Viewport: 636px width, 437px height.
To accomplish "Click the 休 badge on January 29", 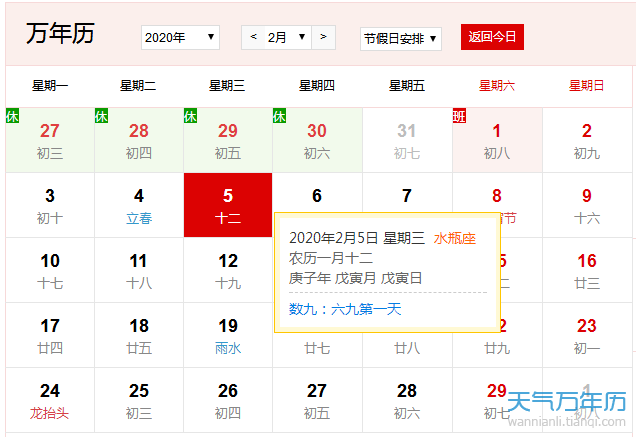I will (191, 116).
